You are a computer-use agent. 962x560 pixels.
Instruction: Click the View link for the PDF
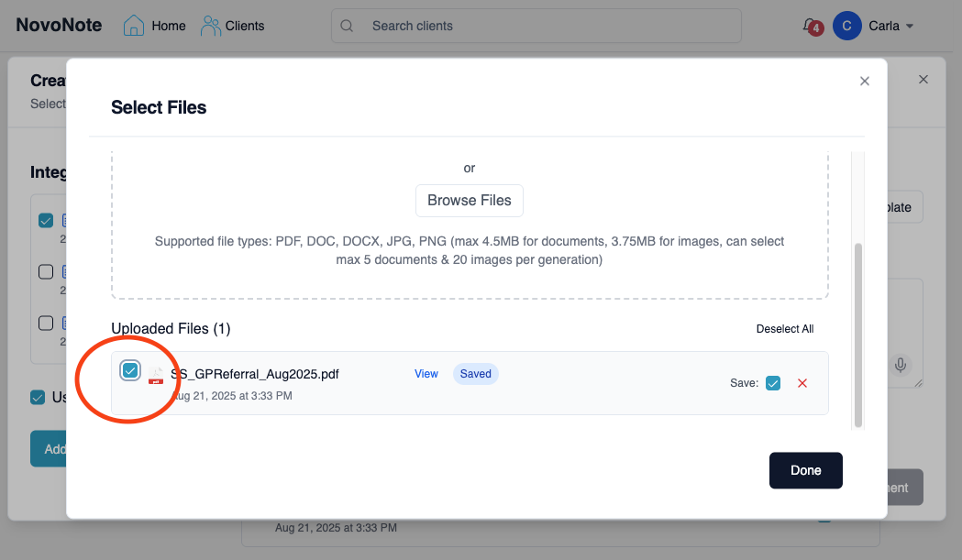(426, 374)
